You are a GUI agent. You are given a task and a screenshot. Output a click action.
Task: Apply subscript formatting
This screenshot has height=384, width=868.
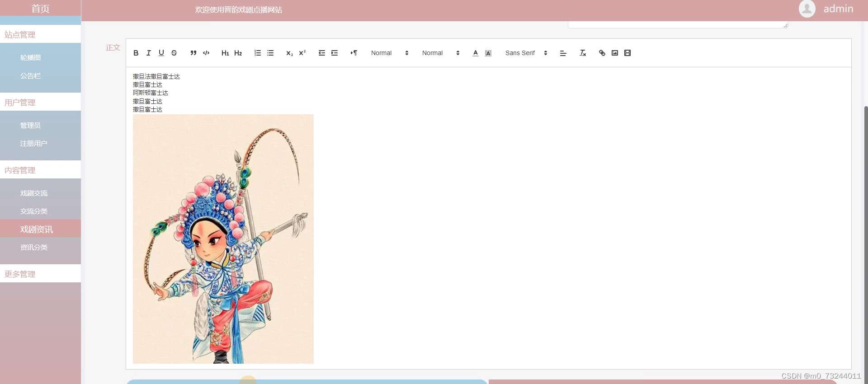click(x=290, y=53)
